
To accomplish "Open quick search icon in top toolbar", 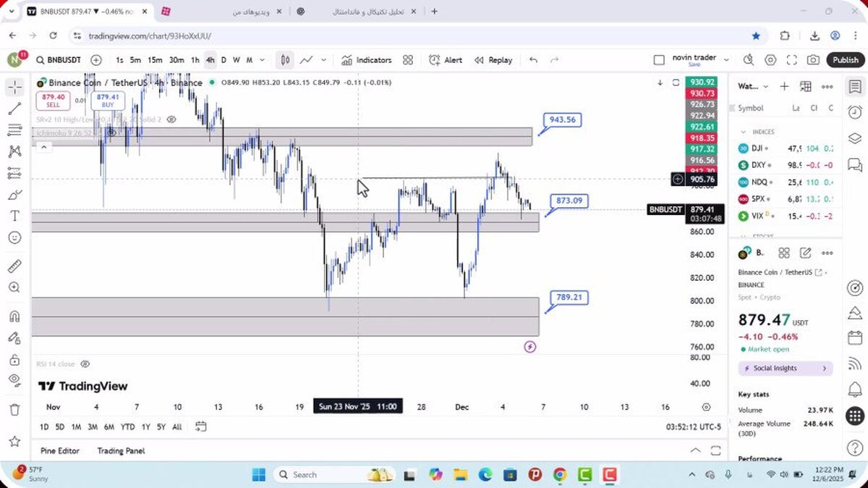I will click(x=749, y=60).
